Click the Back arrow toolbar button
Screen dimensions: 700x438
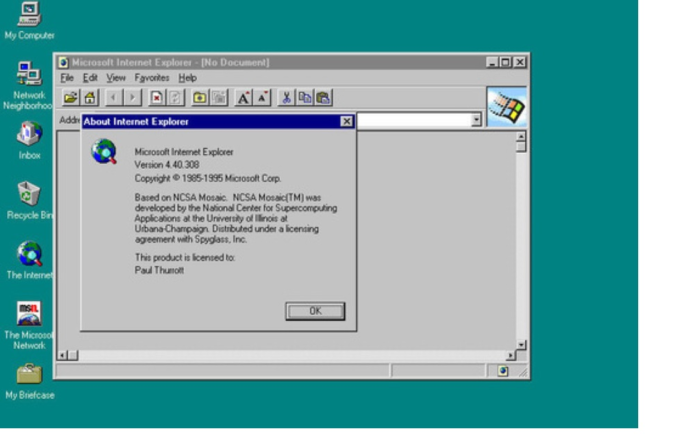(x=114, y=97)
